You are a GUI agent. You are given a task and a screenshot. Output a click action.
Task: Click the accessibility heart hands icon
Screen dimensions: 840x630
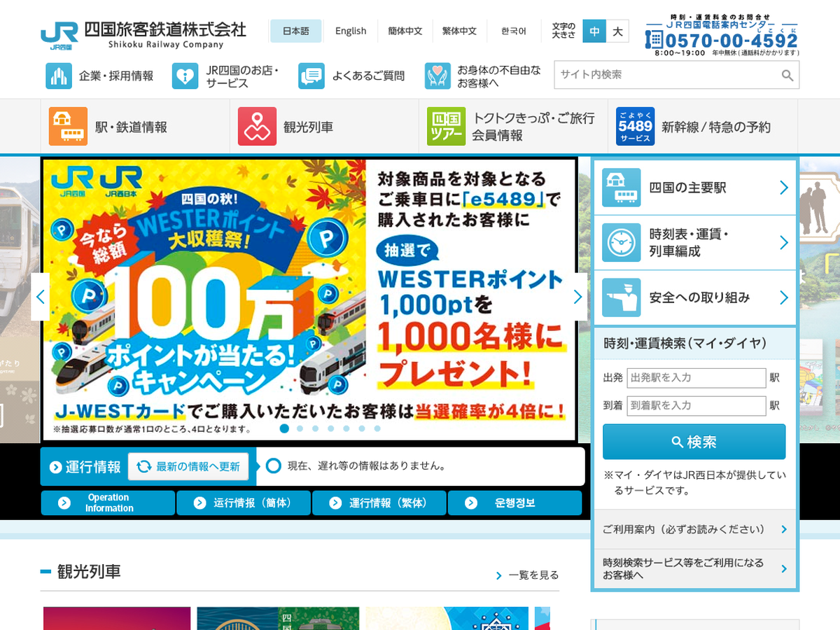pos(437,76)
